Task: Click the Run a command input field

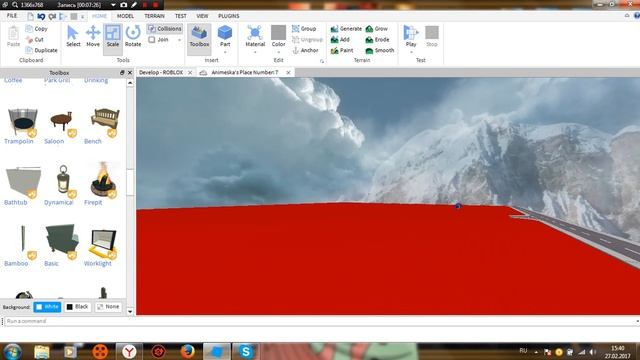Action: pyautogui.click(x=320, y=321)
